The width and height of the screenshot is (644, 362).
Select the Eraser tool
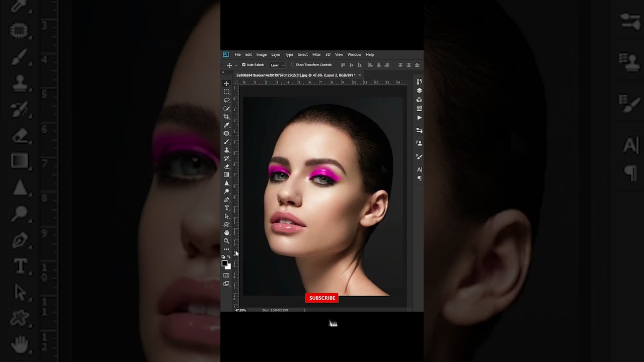pyautogui.click(x=226, y=166)
